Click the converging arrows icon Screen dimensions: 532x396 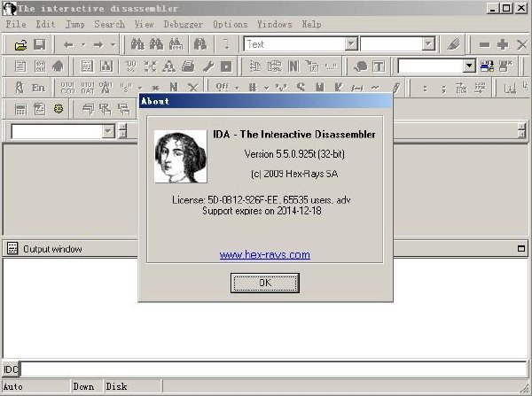pos(150,66)
